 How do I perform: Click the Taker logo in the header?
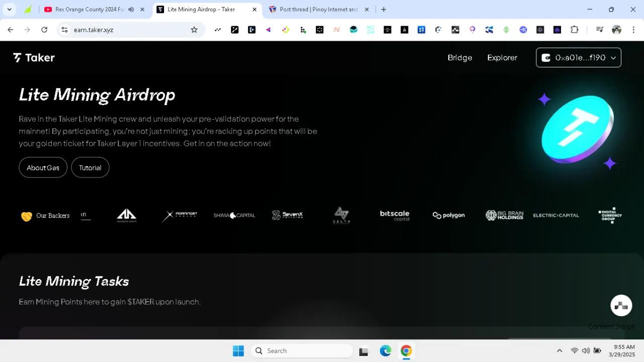34,58
